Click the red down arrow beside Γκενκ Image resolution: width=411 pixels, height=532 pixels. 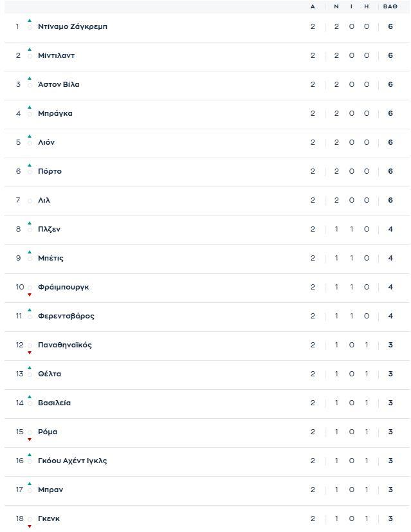coord(30,526)
